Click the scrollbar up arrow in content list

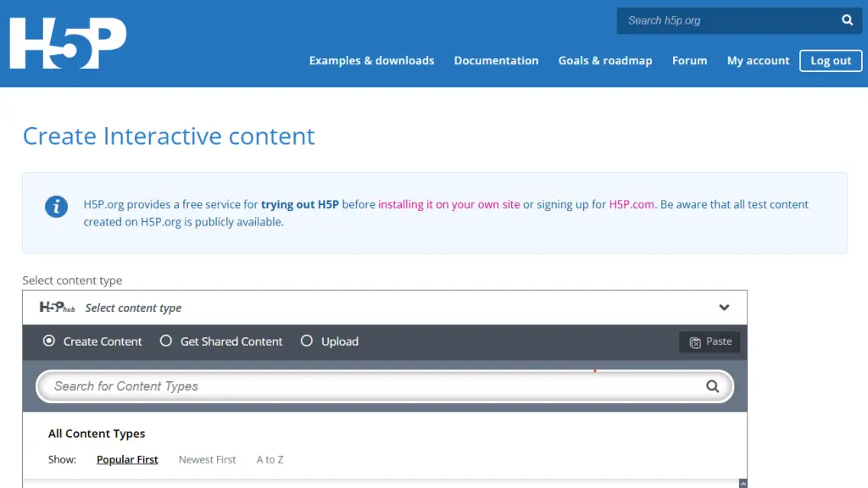[x=743, y=484]
